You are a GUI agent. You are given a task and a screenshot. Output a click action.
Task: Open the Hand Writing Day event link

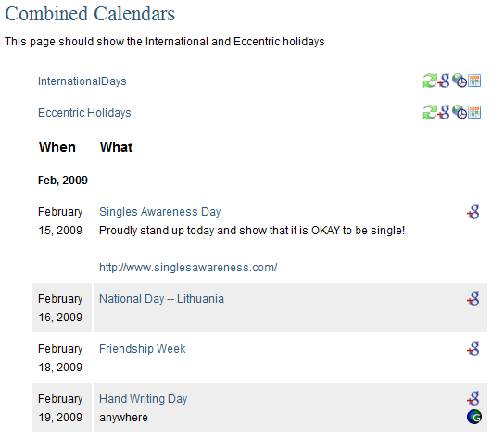pyautogui.click(x=144, y=399)
